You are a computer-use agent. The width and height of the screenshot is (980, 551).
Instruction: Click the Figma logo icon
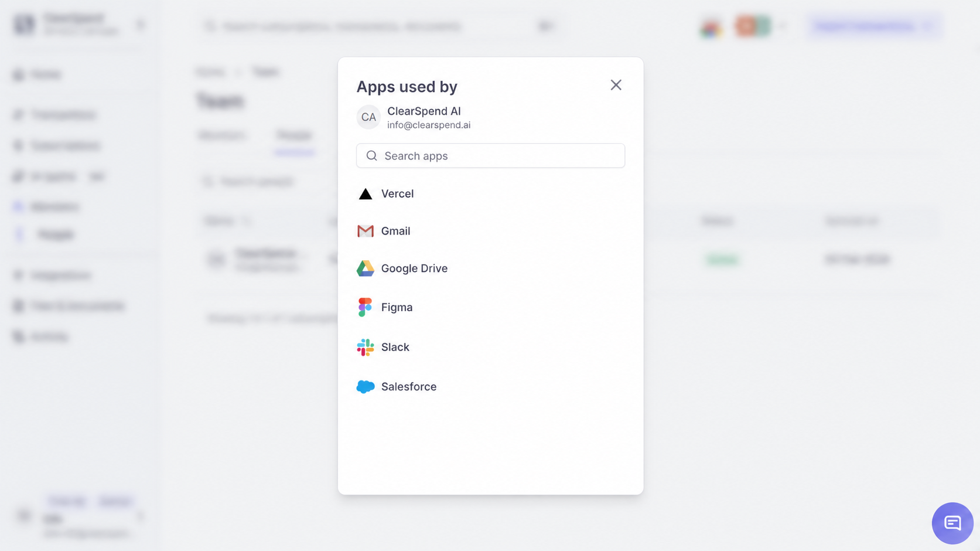(x=365, y=307)
